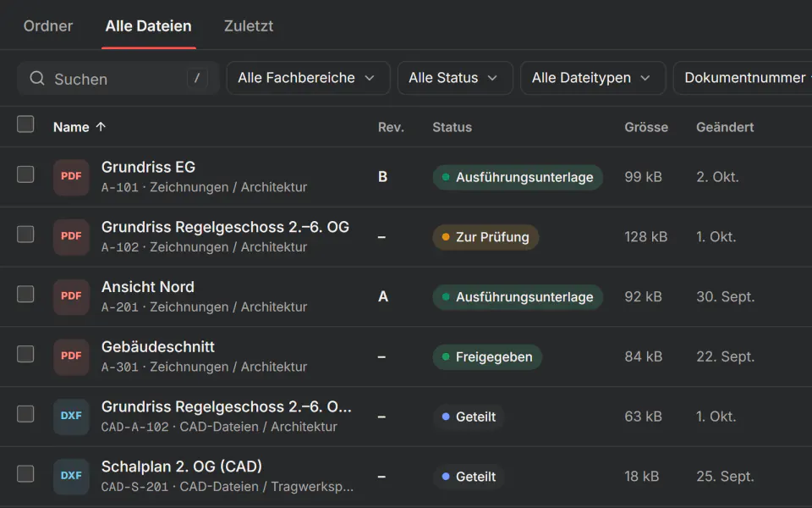Focus the Suchen search field
Screen dimensions: 812x508
pyautogui.click(x=118, y=78)
